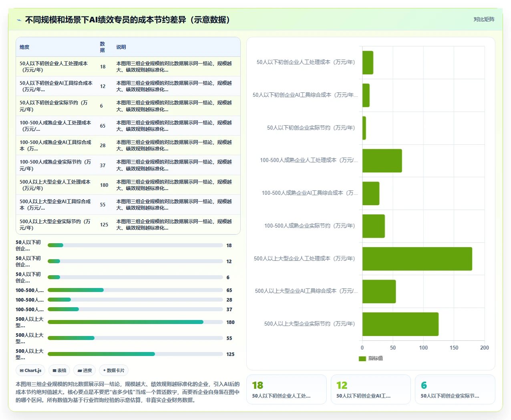This screenshot has width=511, height=420.
Task: Click the chart bar for 50人以下初创企业人工处理成本
Action: [368, 62]
